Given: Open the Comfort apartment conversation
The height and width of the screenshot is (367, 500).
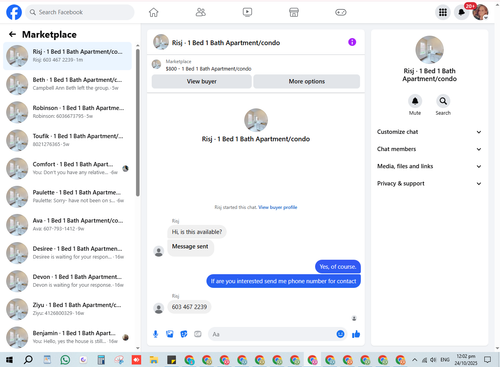Looking at the screenshot, I should 67,169.
